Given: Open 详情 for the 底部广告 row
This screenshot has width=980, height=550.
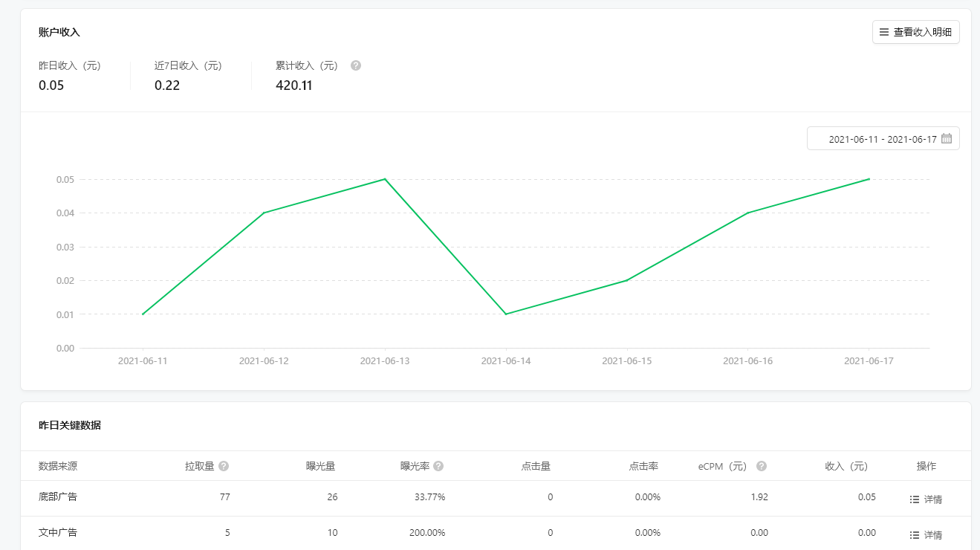Looking at the screenshot, I should point(926,499).
